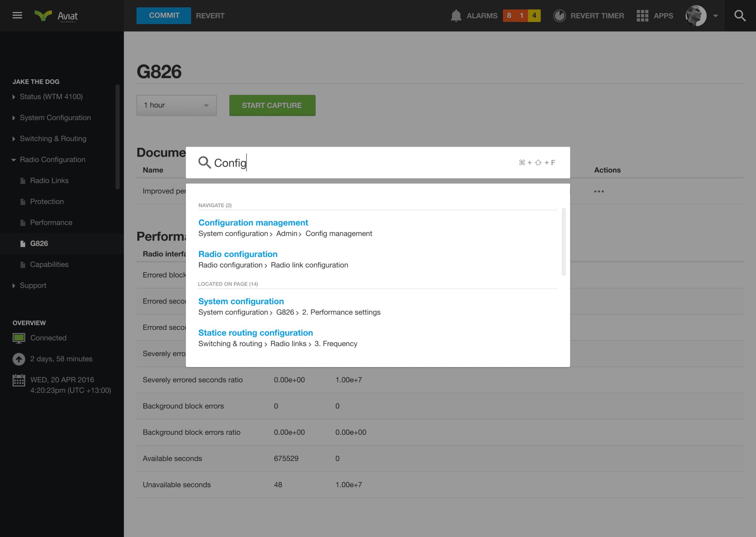Click the Name column header
This screenshot has width=756, height=537.
153,170
